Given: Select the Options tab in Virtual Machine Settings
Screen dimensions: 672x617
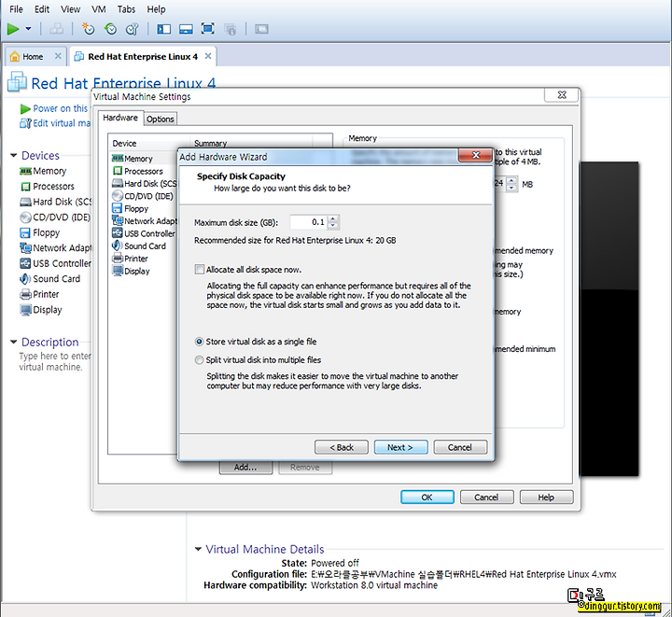Looking at the screenshot, I should tap(161, 119).
